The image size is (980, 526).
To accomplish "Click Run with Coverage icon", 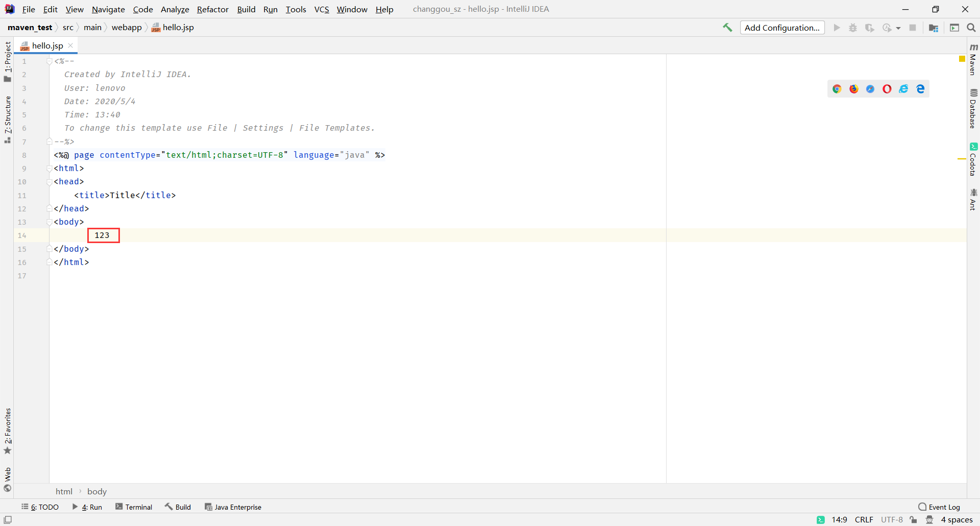I will point(870,28).
